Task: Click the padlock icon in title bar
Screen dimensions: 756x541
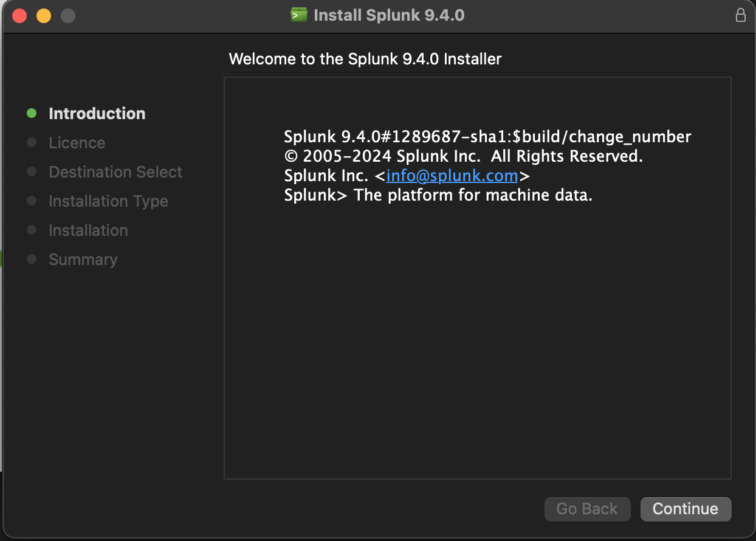Action: click(x=741, y=15)
